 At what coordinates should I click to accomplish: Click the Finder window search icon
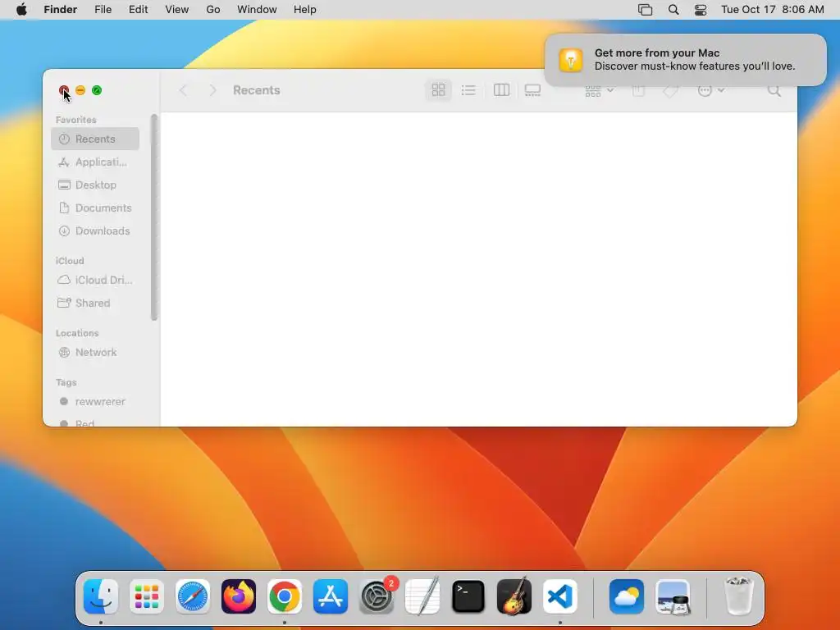[x=774, y=90]
